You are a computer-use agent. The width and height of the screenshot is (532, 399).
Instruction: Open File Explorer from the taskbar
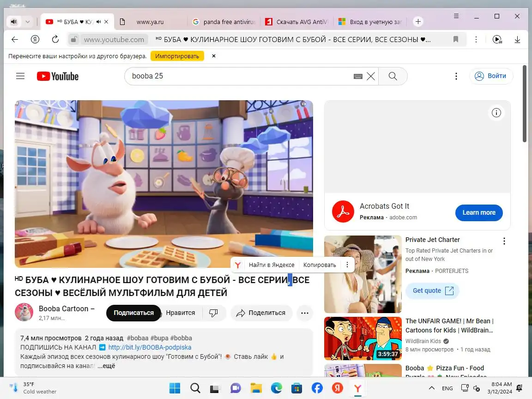click(256, 388)
